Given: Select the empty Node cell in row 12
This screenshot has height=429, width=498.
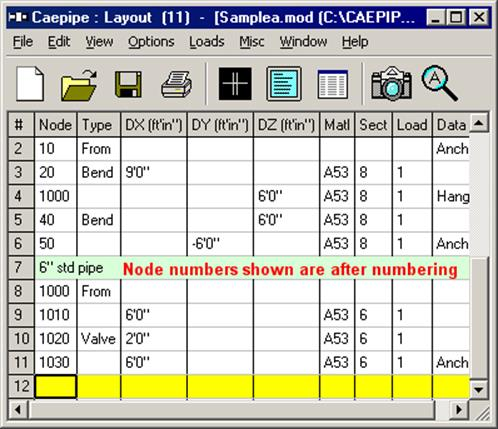Looking at the screenshot, I should [x=56, y=387].
